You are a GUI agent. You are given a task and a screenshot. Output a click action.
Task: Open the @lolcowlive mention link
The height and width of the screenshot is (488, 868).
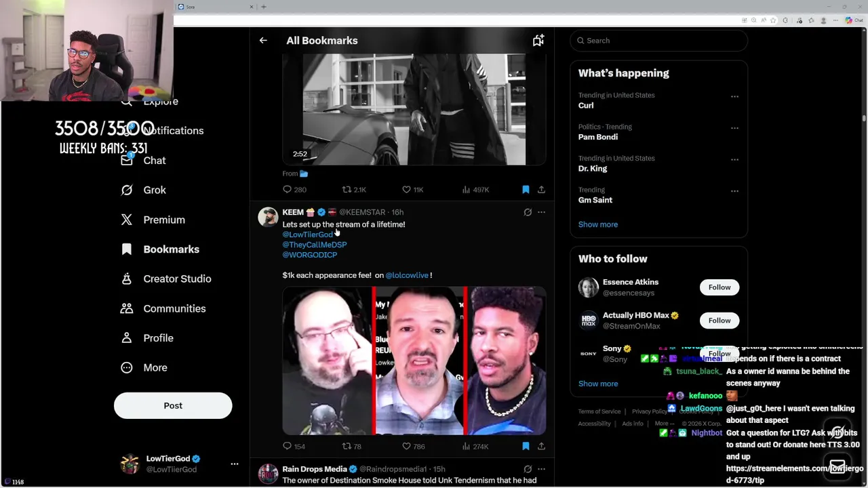[407, 275]
